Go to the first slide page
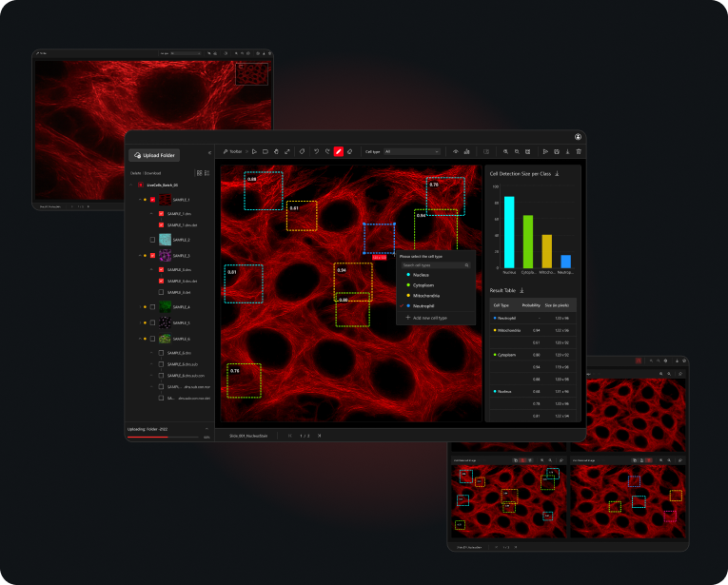728x585 pixels. pyautogui.click(x=290, y=436)
